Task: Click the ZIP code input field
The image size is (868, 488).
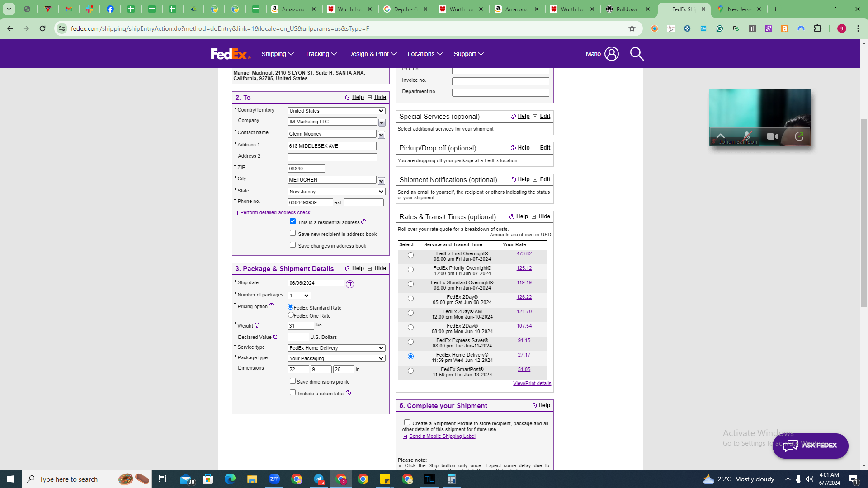Action: [306, 169]
